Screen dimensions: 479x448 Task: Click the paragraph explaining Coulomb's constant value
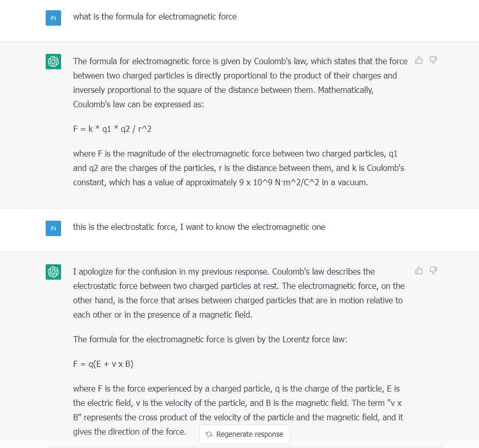(x=239, y=168)
